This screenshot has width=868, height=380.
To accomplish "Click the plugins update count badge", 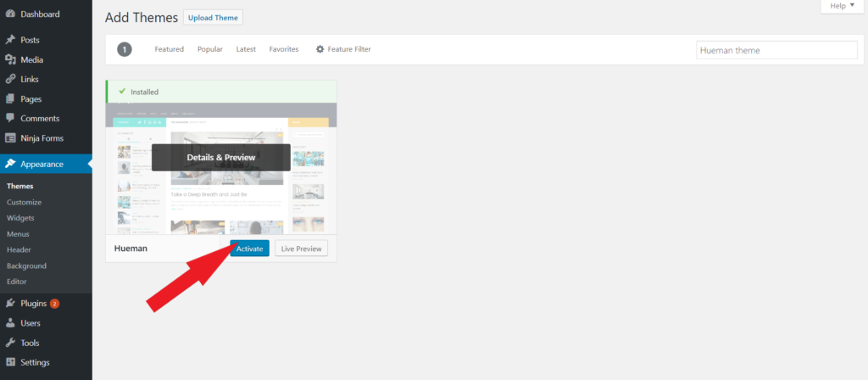I will pos(54,304).
